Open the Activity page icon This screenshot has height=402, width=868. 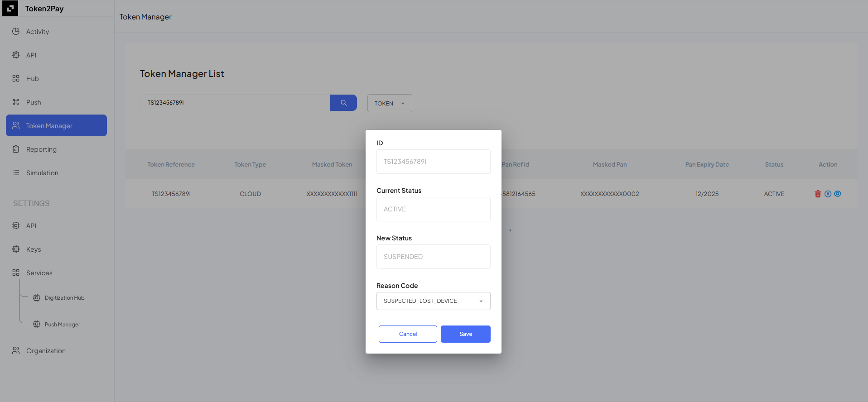[x=16, y=31]
